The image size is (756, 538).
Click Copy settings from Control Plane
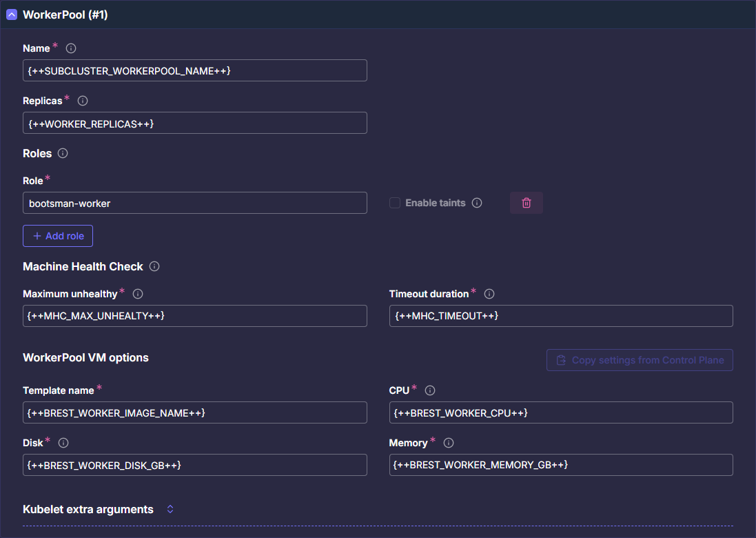pos(640,359)
